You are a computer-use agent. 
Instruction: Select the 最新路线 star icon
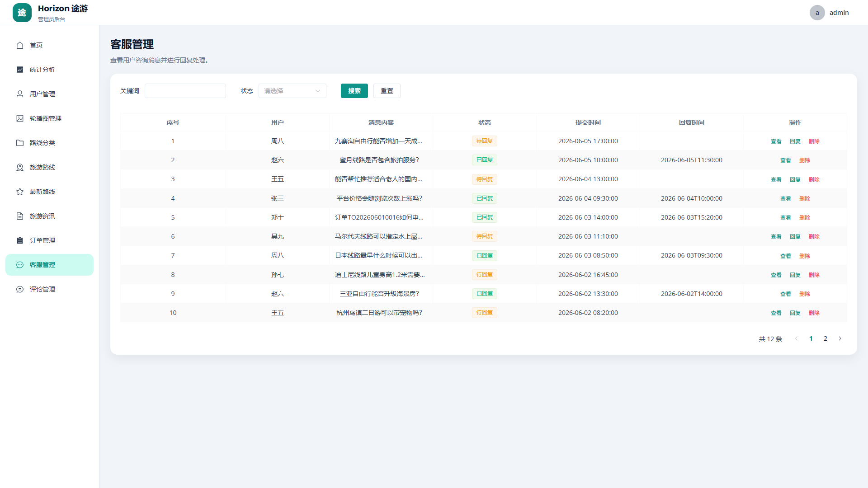(x=20, y=192)
